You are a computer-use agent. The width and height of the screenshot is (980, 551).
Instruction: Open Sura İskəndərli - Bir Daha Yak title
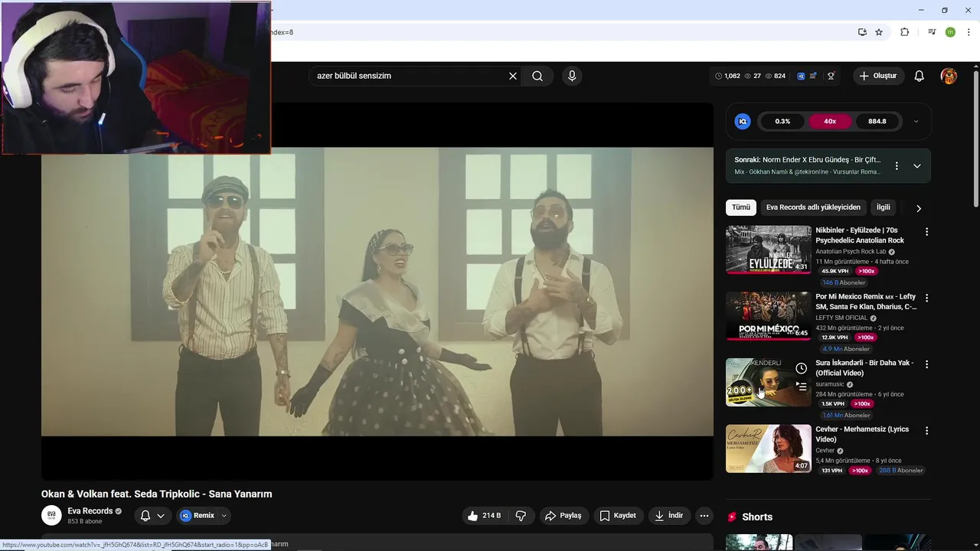[864, 368]
